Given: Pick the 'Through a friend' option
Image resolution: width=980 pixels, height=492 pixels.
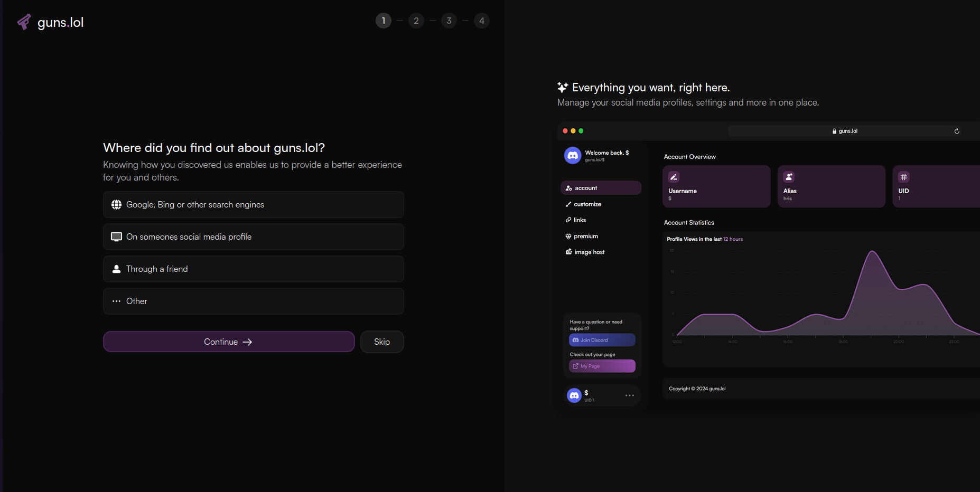Looking at the screenshot, I should 254,269.
